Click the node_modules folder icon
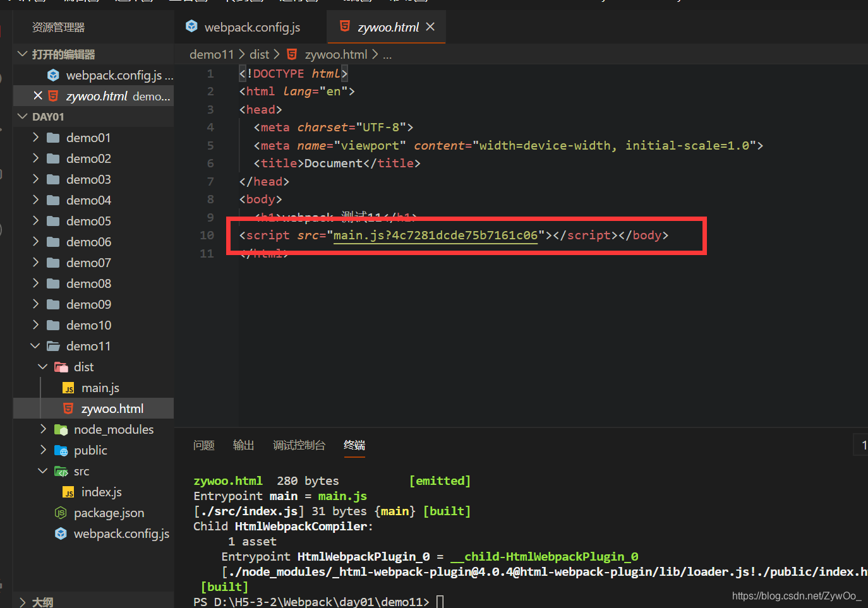This screenshot has width=868, height=608. tap(61, 430)
